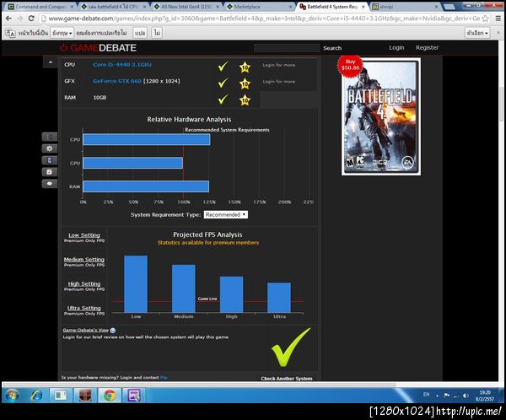Viewport: 506px width, 420px height.
Task: Collapse panel with the up-arrow sidebar button
Action: tap(51, 62)
